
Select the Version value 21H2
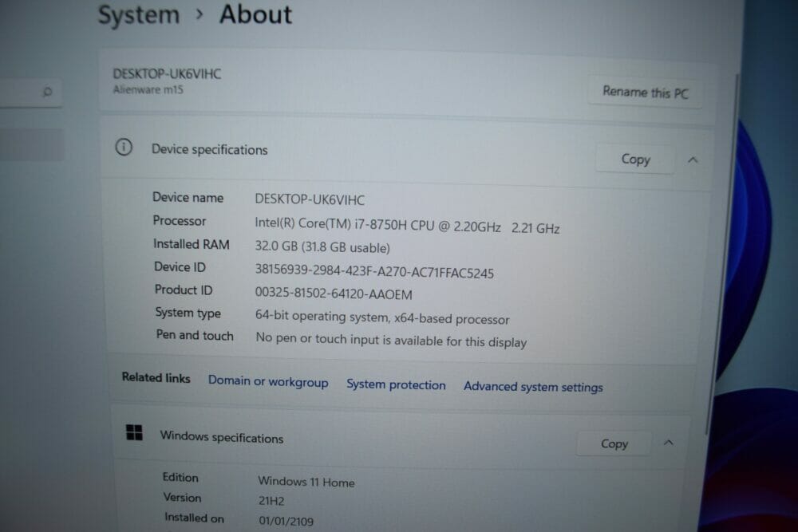click(x=271, y=500)
